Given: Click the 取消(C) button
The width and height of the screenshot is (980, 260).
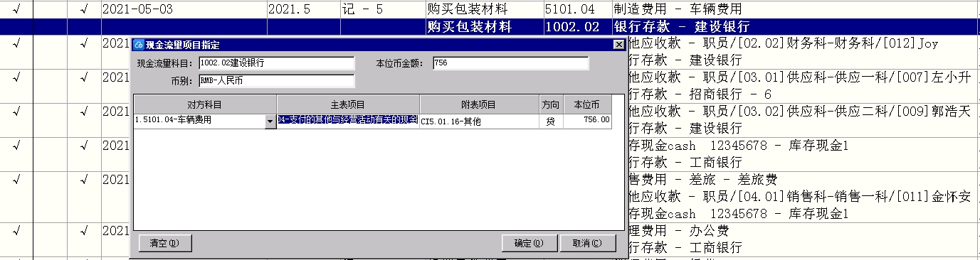Looking at the screenshot, I should click(588, 243).
